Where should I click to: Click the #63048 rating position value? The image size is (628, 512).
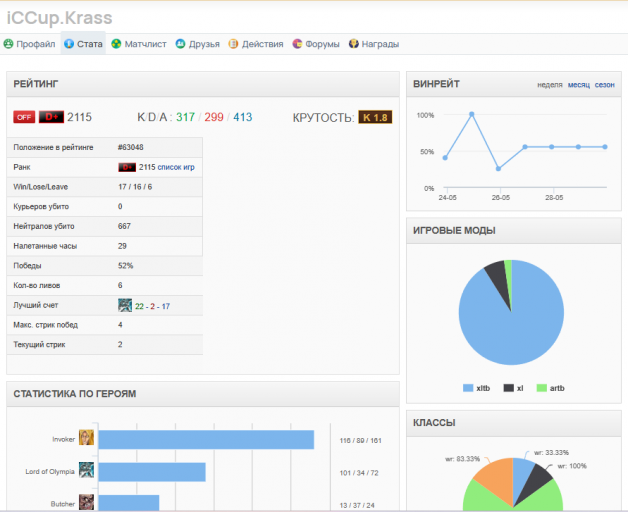(x=131, y=147)
